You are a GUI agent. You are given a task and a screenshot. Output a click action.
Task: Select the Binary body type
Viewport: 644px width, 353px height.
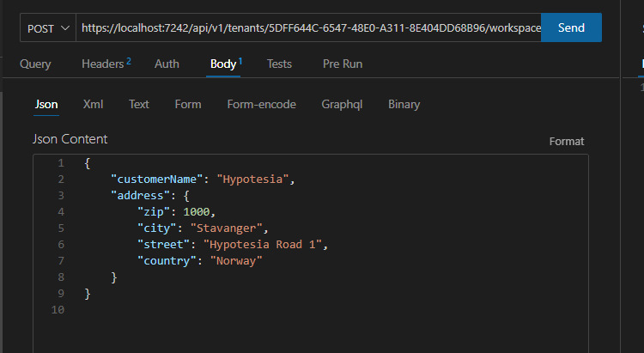coord(404,104)
